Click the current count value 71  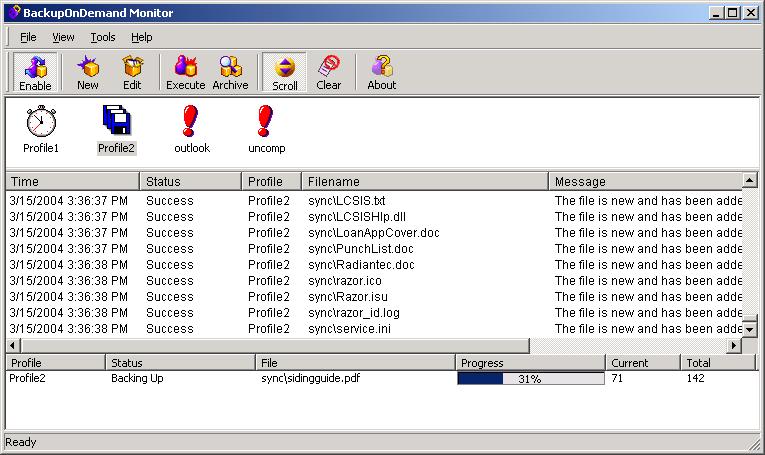point(617,378)
